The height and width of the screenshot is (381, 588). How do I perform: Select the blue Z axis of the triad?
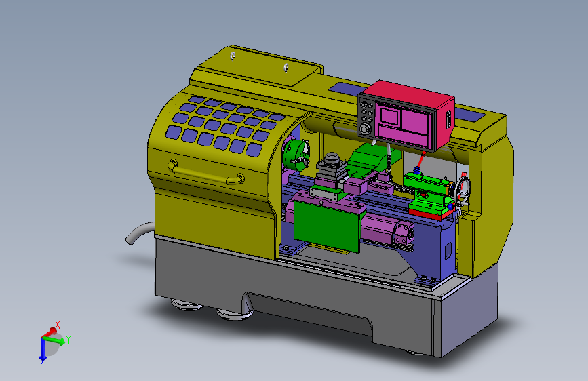pyautogui.click(x=43, y=350)
